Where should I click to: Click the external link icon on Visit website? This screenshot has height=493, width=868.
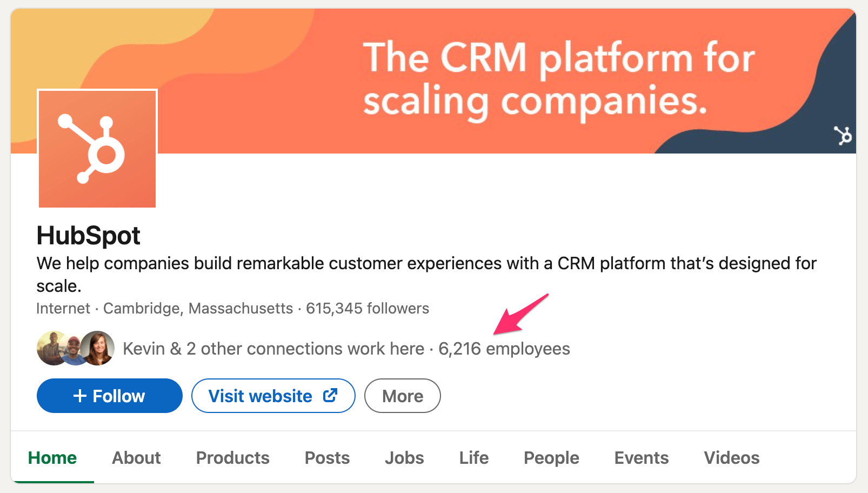[x=330, y=396]
